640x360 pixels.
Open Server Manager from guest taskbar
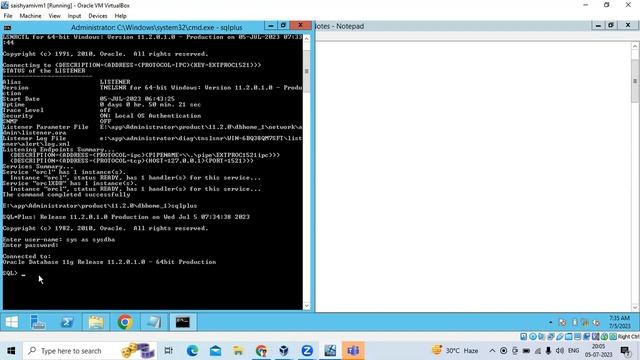point(38,322)
